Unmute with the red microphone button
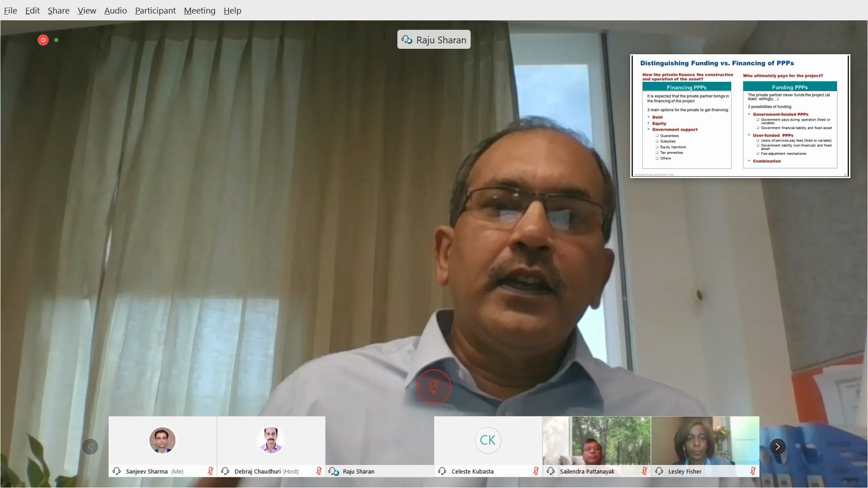This screenshot has height=488, width=868. 434,387
